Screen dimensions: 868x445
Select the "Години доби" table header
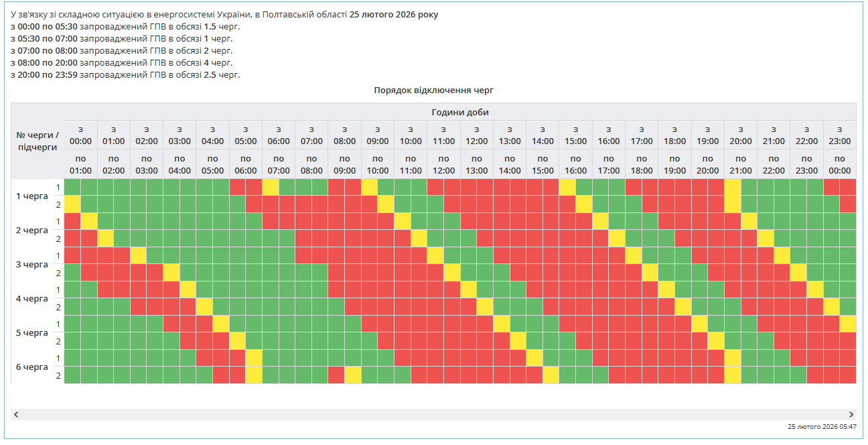pos(459,112)
